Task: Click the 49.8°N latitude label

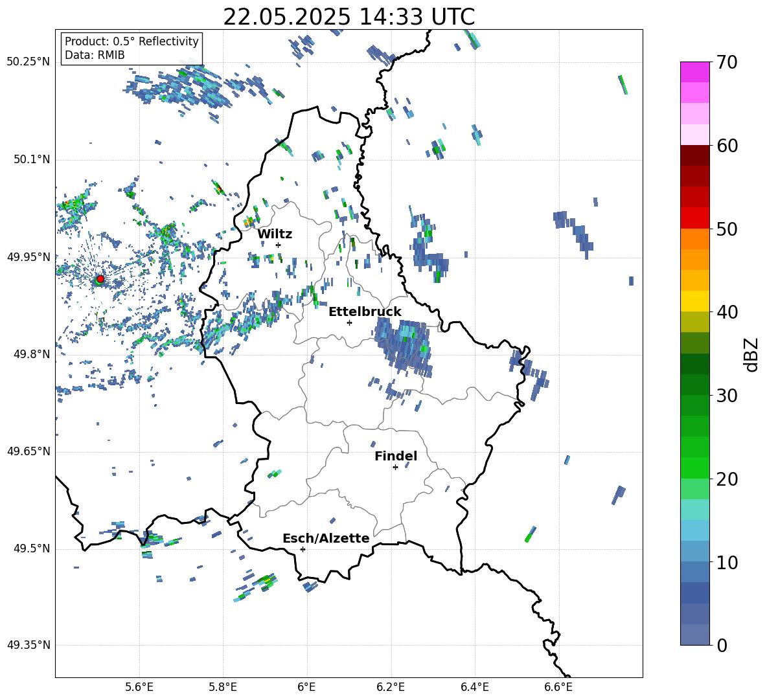Action: pos(32,354)
